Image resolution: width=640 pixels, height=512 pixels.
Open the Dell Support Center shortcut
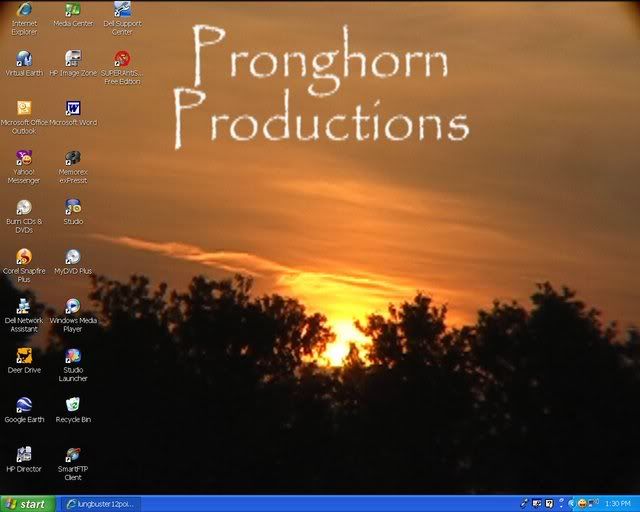122,19
